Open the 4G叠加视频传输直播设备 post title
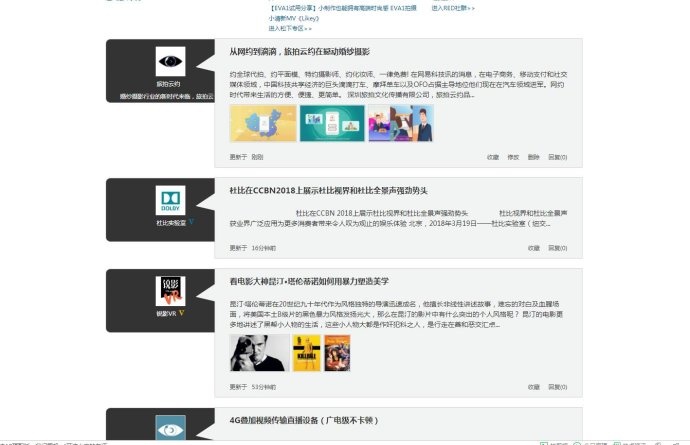This screenshot has width=690, height=445. click(303, 421)
